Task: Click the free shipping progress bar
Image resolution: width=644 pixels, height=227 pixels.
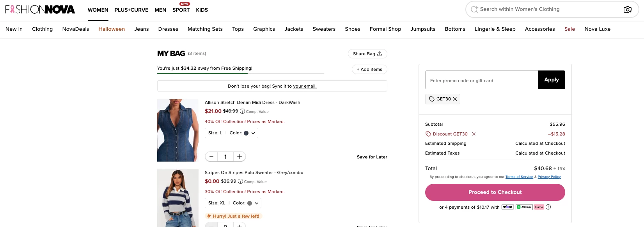Action: (240, 73)
